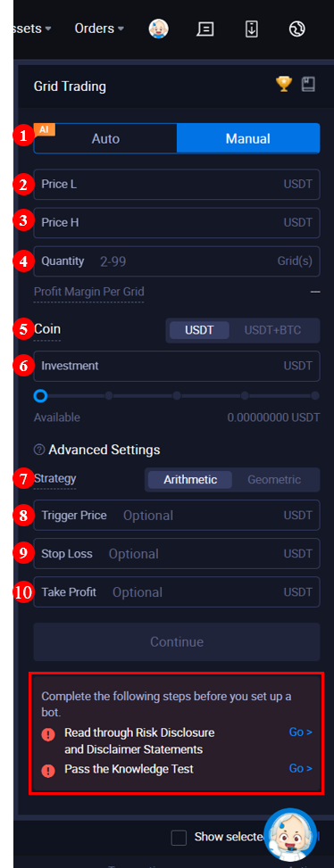Viewport: 334px width, 868px height.
Task: Select USDT+BTC coin option
Action: pos(273,330)
